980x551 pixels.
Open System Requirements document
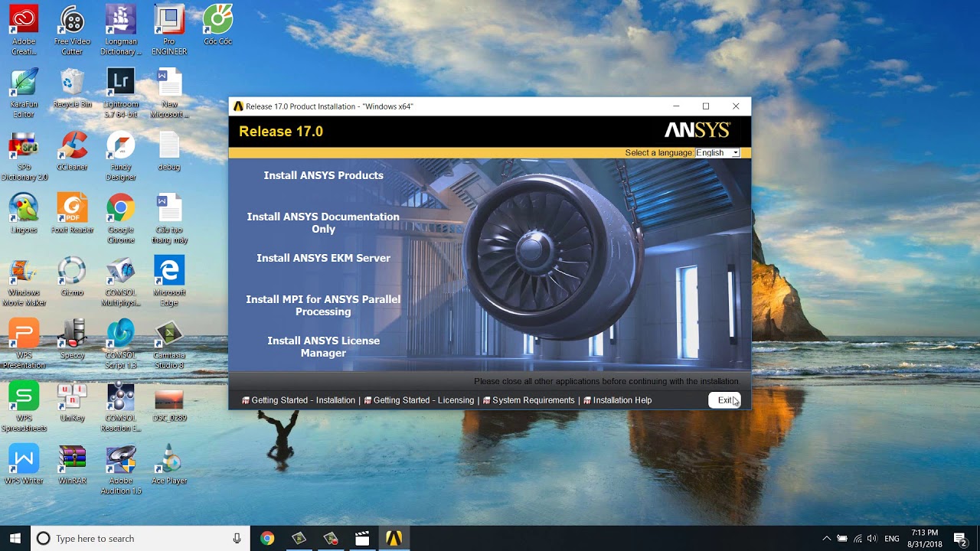pyautogui.click(x=528, y=400)
